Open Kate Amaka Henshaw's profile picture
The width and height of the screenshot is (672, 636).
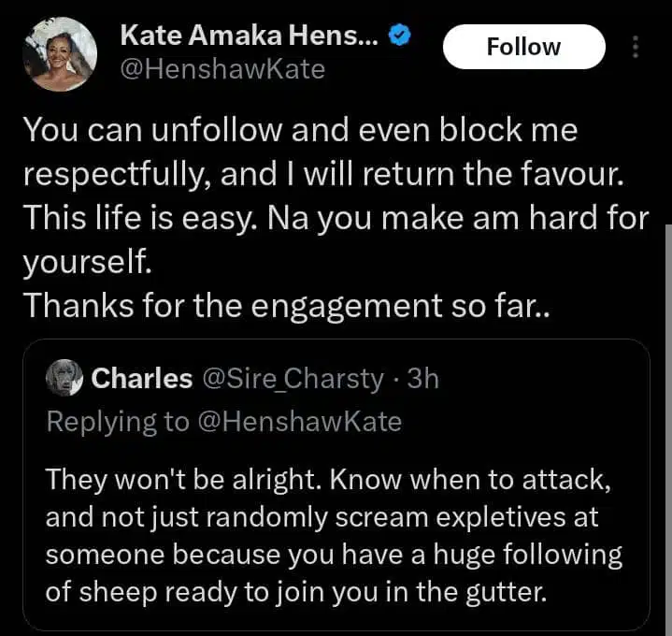[59, 54]
